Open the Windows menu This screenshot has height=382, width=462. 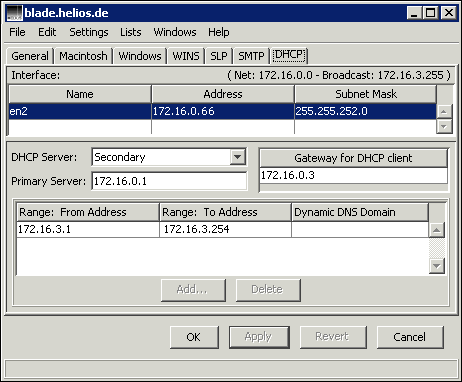point(175,32)
